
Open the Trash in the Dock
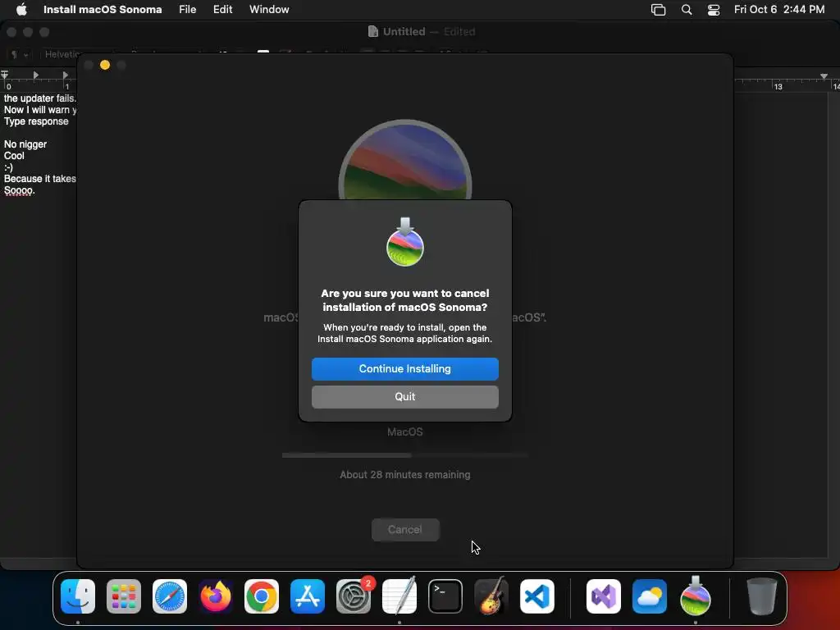[x=762, y=596]
